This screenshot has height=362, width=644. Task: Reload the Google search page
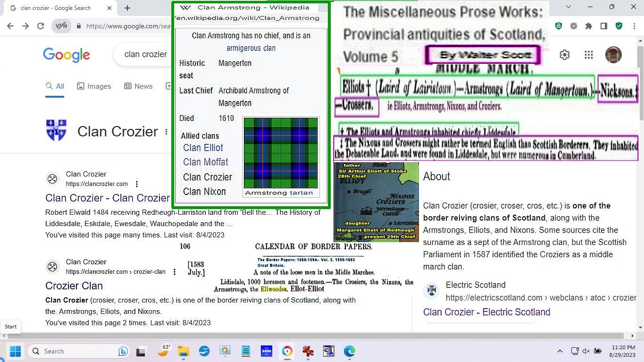tap(41, 26)
